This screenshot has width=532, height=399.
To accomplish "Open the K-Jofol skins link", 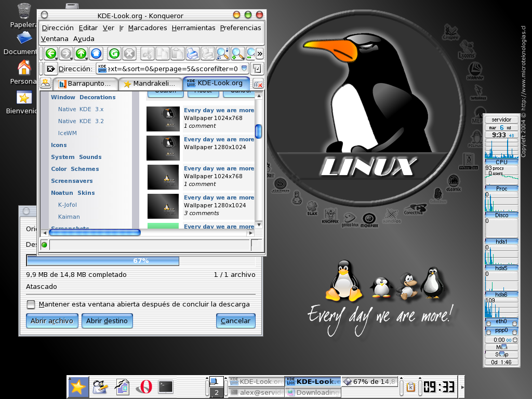I will pyautogui.click(x=67, y=205).
